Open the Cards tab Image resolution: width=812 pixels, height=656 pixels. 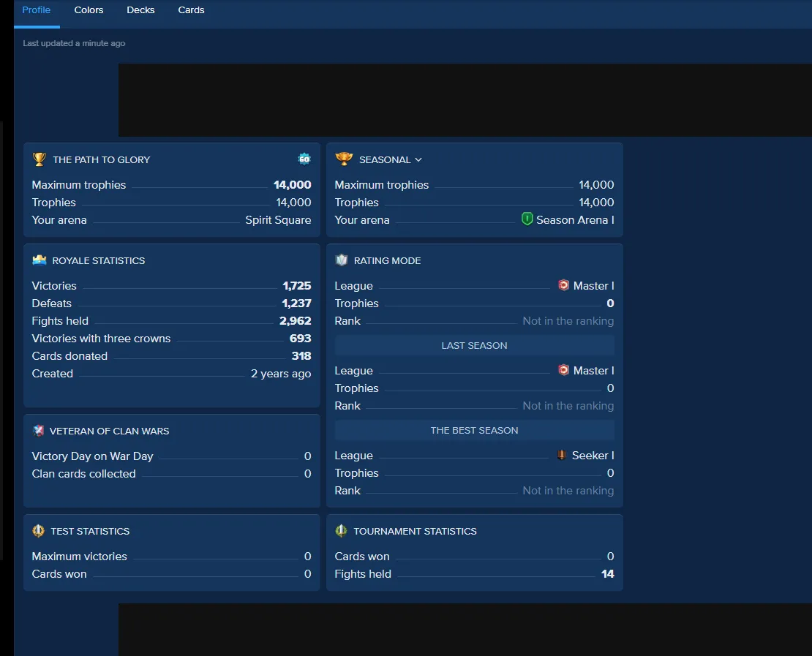pos(191,10)
